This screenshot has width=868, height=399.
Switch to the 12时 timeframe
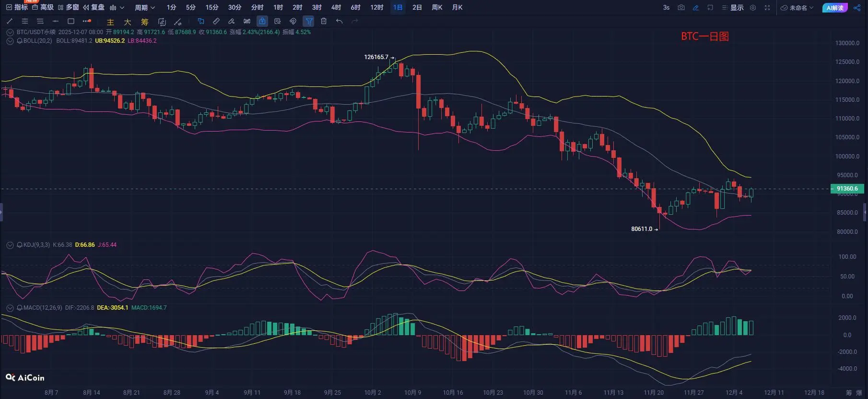click(377, 8)
